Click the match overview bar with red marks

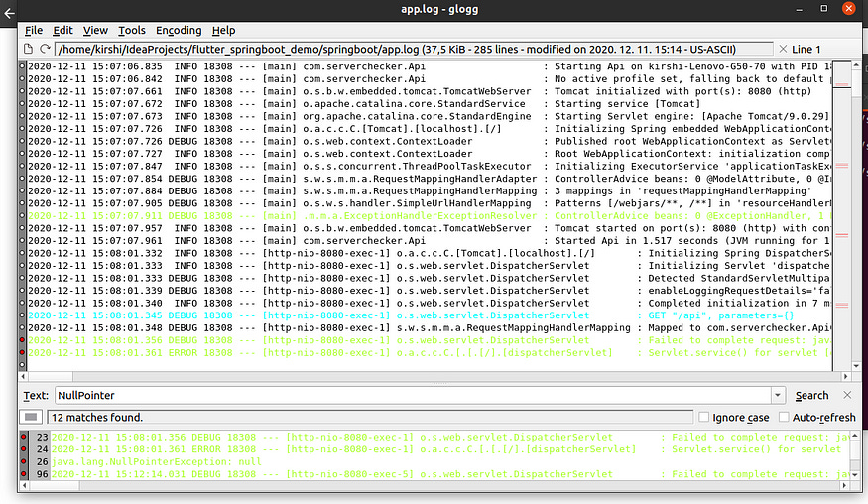tap(842, 215)
